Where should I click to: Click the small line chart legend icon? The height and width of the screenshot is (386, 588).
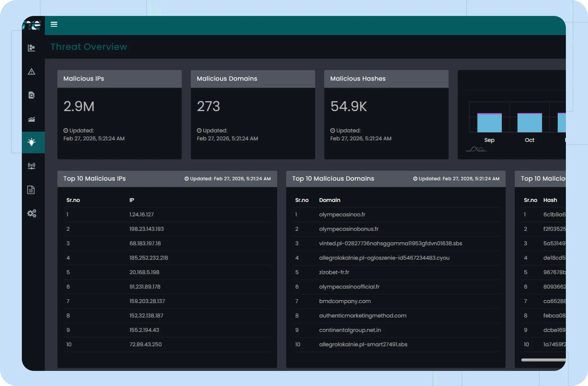(476, 149)
